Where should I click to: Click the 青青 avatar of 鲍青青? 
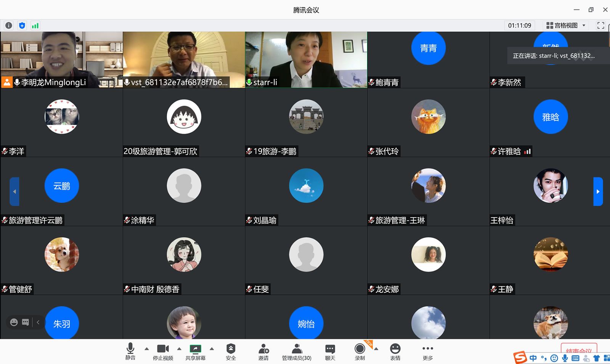pyautogui.click(x=428, y=48)
